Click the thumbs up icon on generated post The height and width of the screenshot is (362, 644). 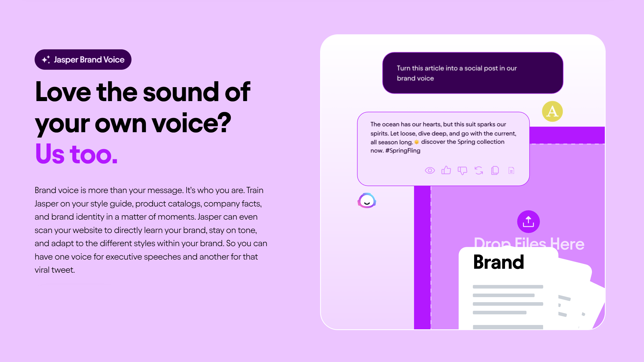click(x=446, y=170)
